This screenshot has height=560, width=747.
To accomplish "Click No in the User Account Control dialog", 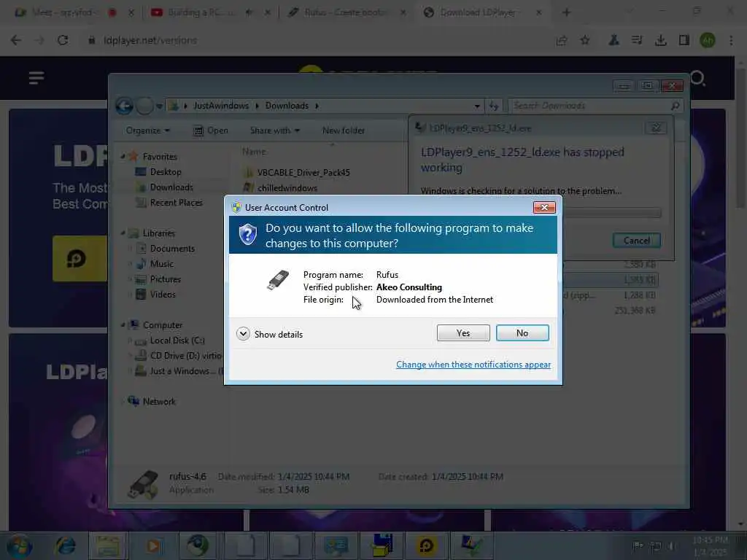I will (x=522, y=332).
